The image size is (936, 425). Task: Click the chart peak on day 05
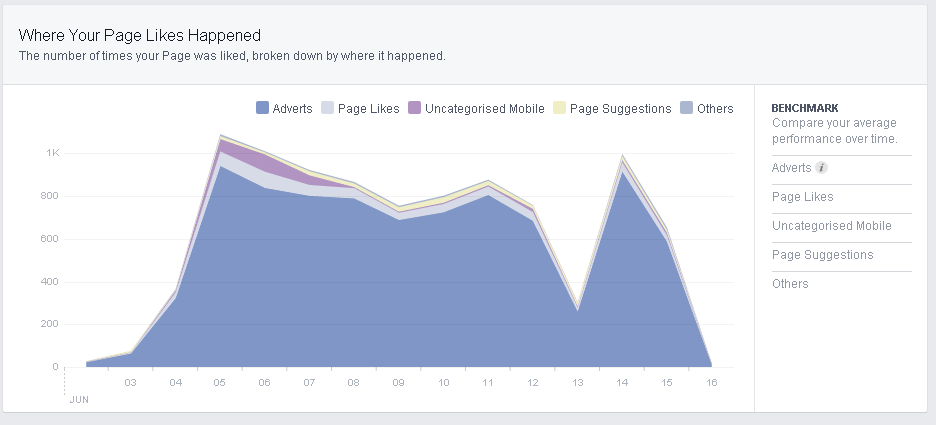[219, 136]
